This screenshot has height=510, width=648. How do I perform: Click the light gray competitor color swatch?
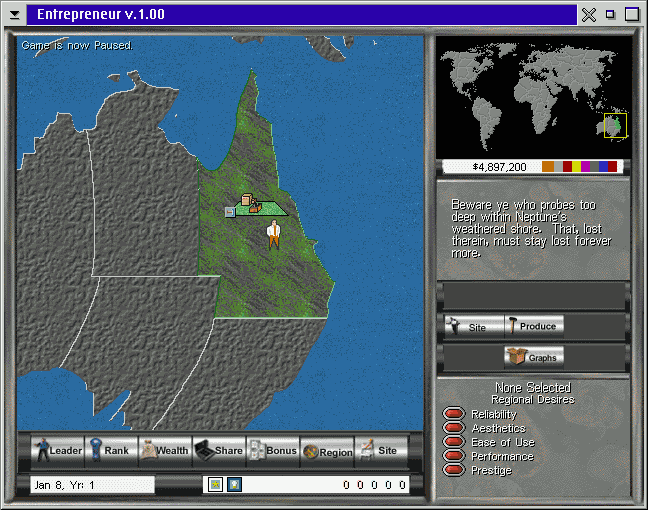tap(558, 167)
